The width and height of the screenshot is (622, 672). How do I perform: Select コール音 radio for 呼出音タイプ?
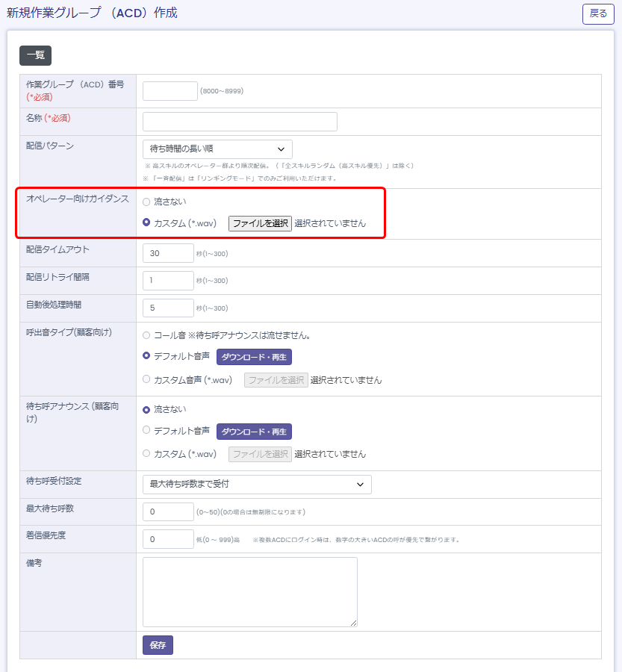(146, 335)
